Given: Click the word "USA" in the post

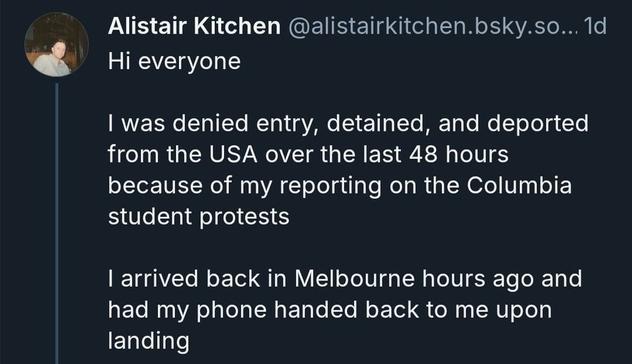Looking at the screenshot, I should tap(233, 154).
